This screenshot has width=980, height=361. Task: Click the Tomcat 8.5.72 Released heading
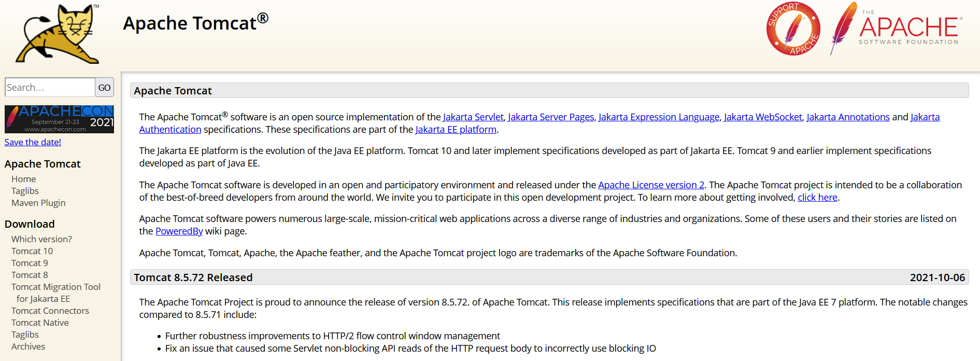[x=193, y=277]
